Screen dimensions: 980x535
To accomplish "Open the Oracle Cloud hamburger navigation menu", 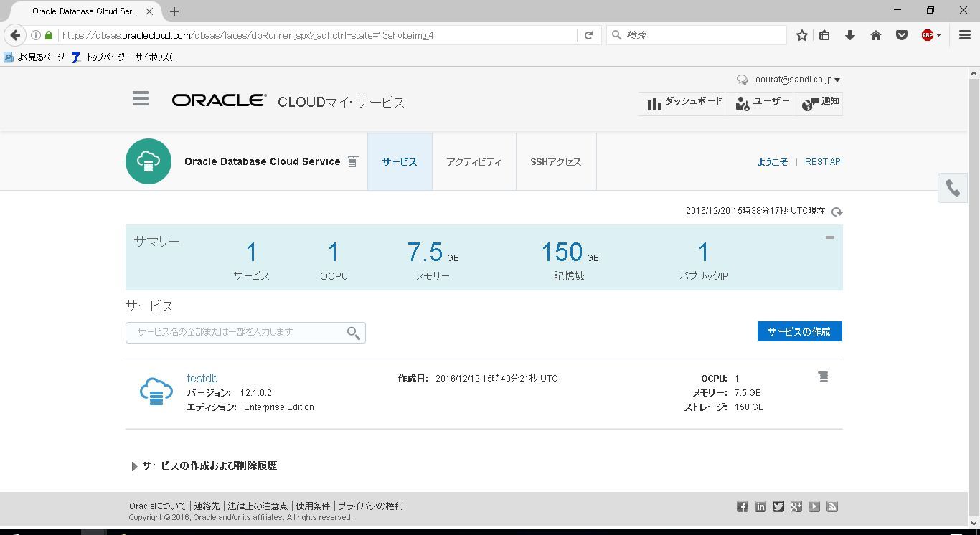I will coord(141,99).
